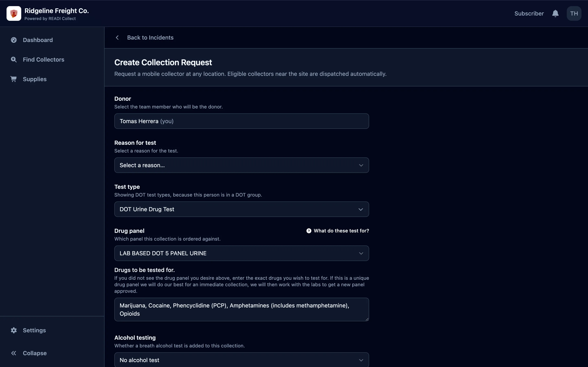Click the Find Collectors magnifier icon
Viewport: 588px width, 367px height.
[x=14, y=60]
